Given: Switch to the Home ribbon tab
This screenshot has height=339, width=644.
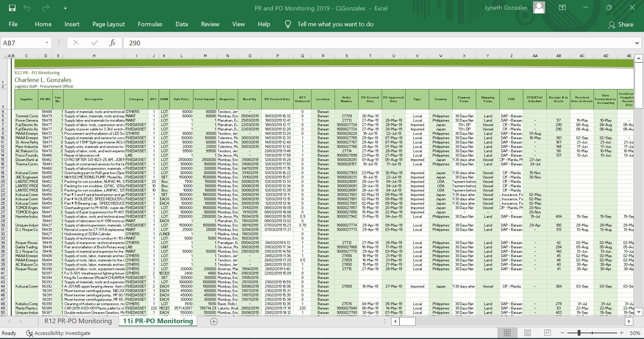Looking at the screenshot, I should tap(43, 24).
